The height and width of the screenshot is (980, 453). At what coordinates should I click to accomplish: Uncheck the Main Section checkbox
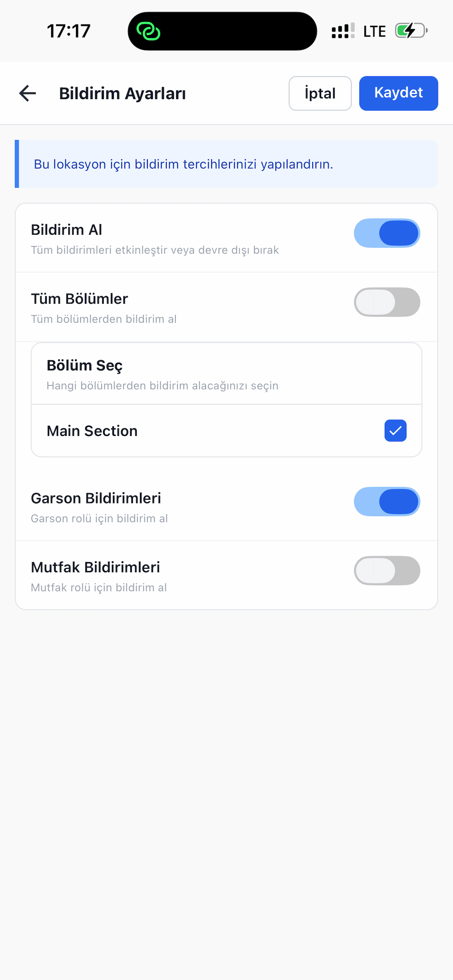[x=395, y=431]
